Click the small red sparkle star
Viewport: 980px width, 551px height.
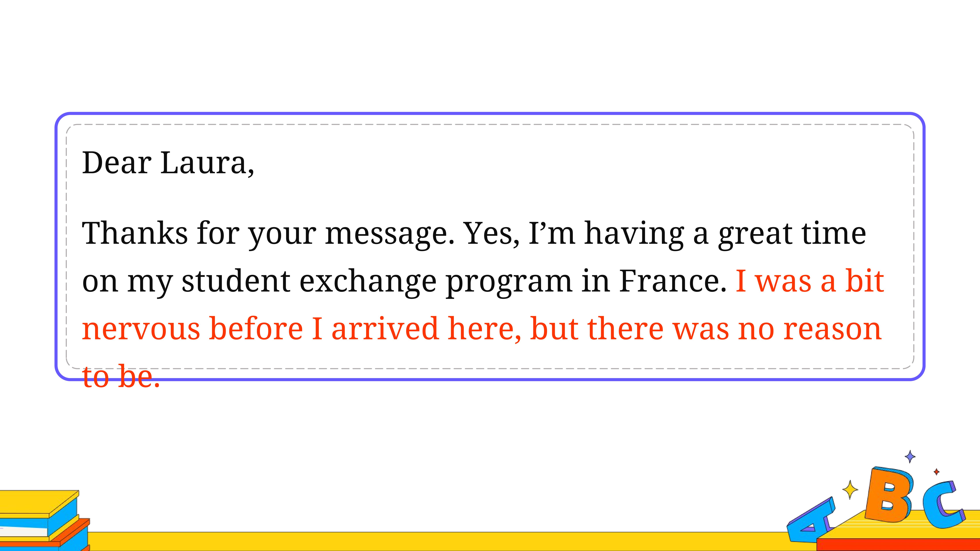(936, 472)
